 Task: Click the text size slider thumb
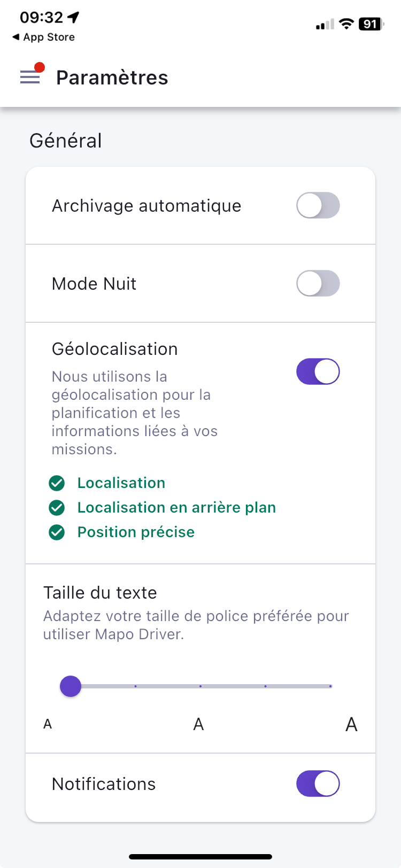coord(71,686)
